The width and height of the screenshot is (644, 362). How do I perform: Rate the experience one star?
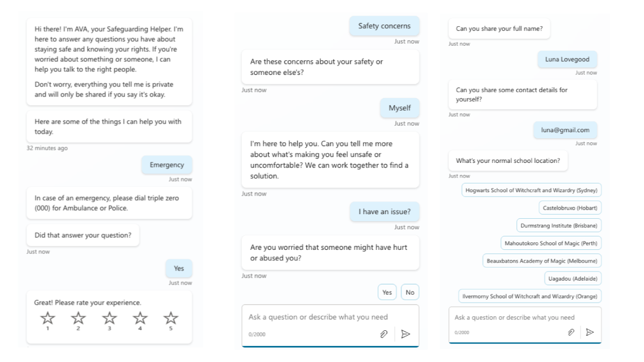48,318
